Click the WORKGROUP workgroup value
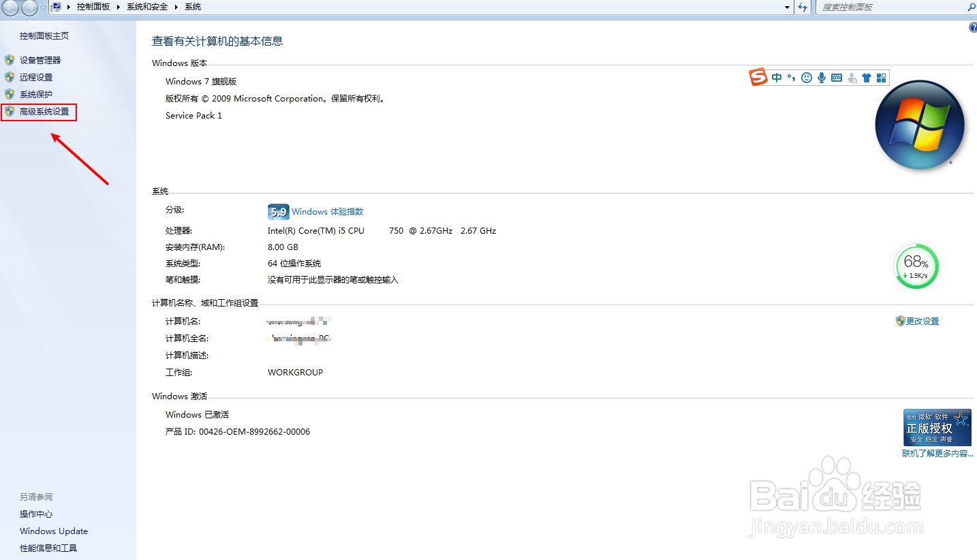977x560 pixels. [x=296, y=372]
